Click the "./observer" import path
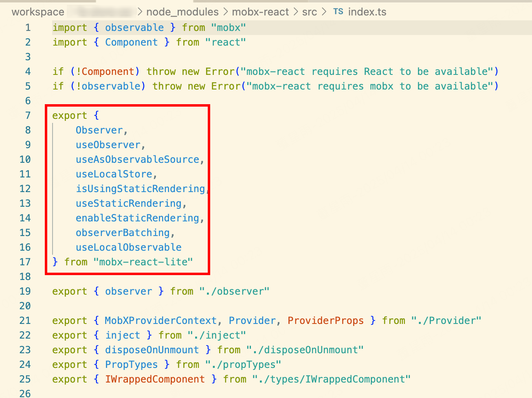This screenshot has width=532, height=398. tap(234, 291)
